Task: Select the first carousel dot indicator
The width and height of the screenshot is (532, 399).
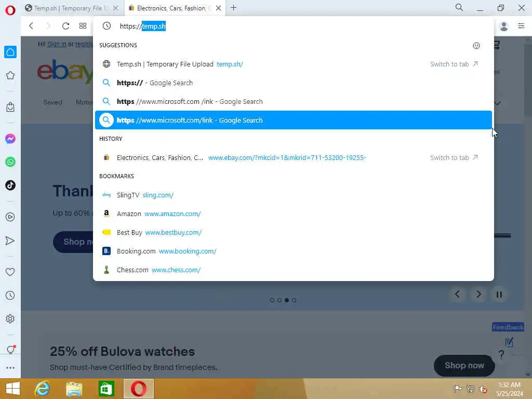Action: [272, 300]
